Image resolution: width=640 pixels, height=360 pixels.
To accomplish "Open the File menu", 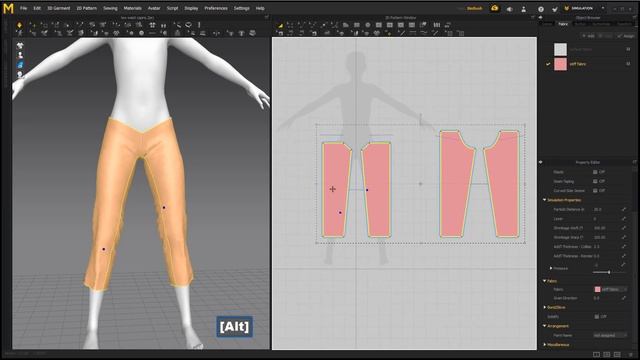I will tap(23, 8).
